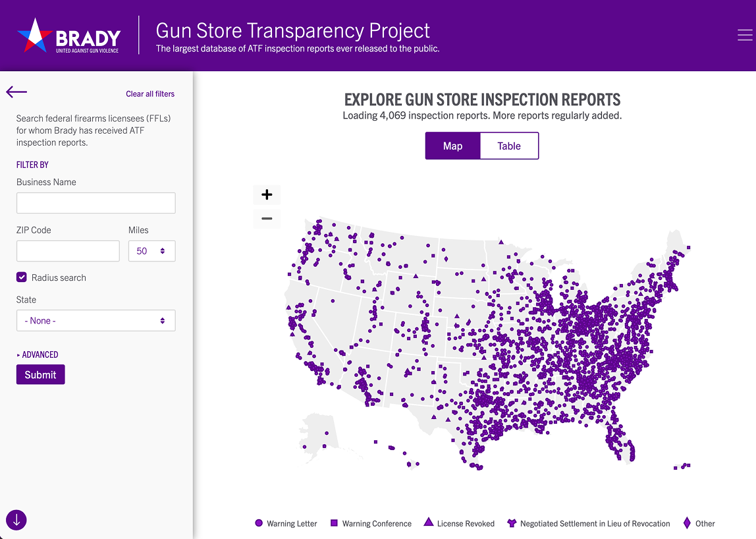
Task: Click the 'Loading 4,069 inspection reports' text
Action: 482,116
